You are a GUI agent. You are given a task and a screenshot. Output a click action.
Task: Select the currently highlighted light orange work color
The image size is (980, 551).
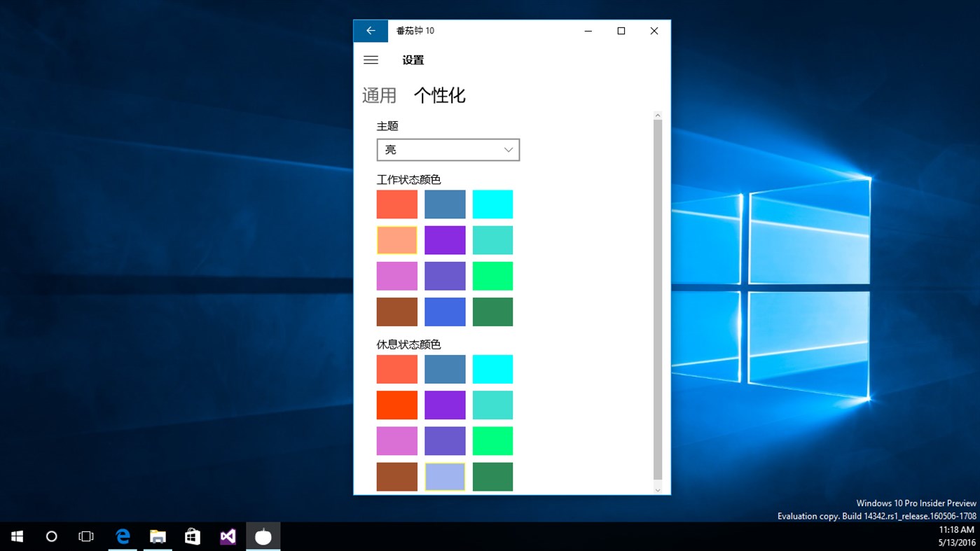[396, 239]
